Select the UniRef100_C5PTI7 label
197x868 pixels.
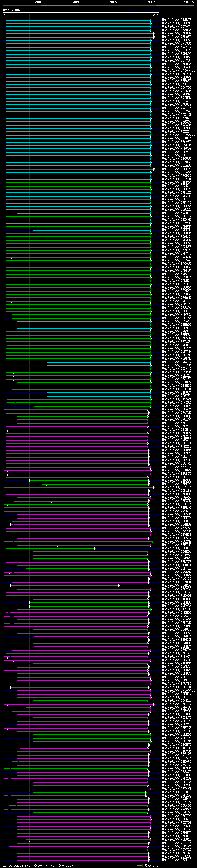coord(177,704)
